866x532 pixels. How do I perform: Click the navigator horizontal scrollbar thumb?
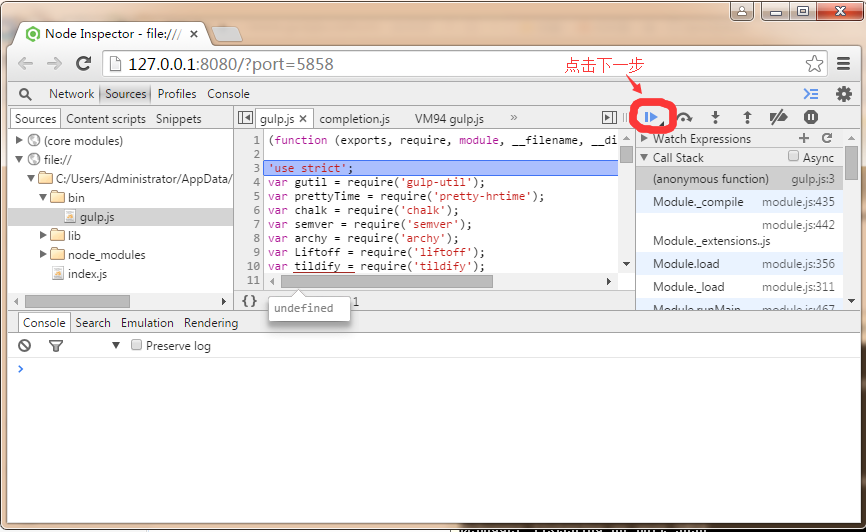coord(77,301)
